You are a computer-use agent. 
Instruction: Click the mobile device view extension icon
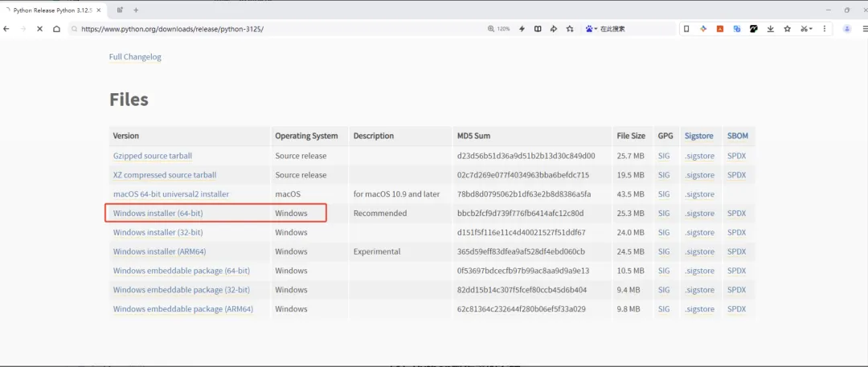coord(686,29)
